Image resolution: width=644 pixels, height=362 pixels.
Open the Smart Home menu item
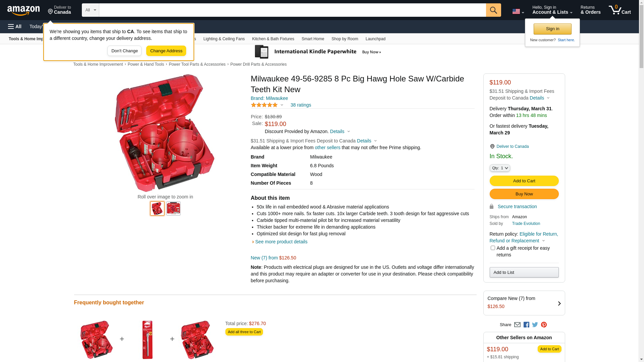[x=313, y=39]
